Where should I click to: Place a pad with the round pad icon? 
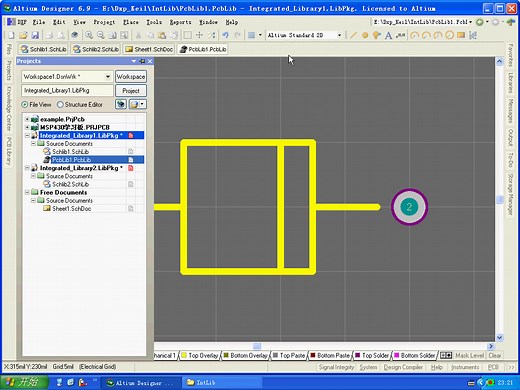click(x=365, y=35)
